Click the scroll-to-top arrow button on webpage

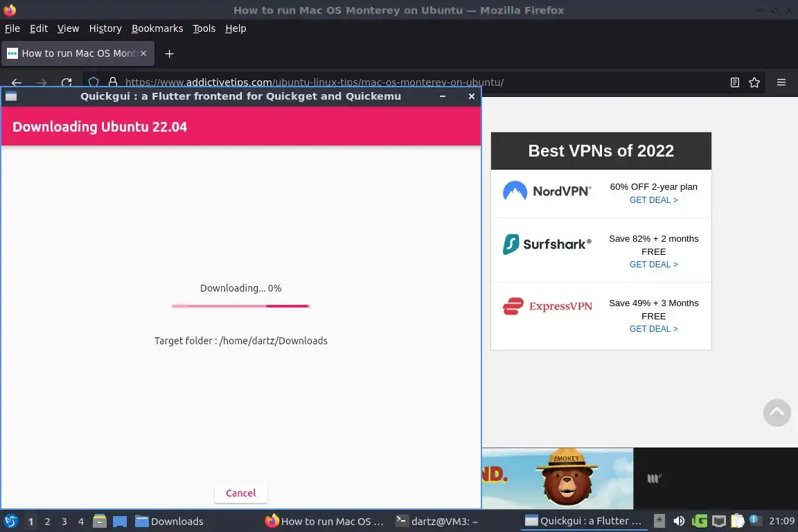pos(777,412)
